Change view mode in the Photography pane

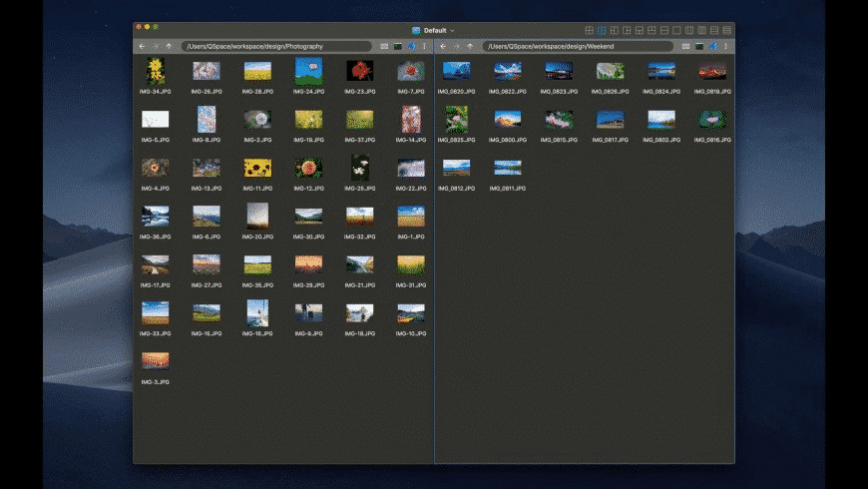[x=384, y=47]
